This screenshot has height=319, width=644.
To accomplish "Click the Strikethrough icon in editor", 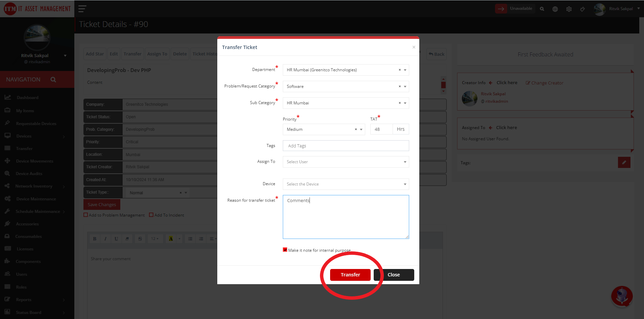I will coord(140,239).
